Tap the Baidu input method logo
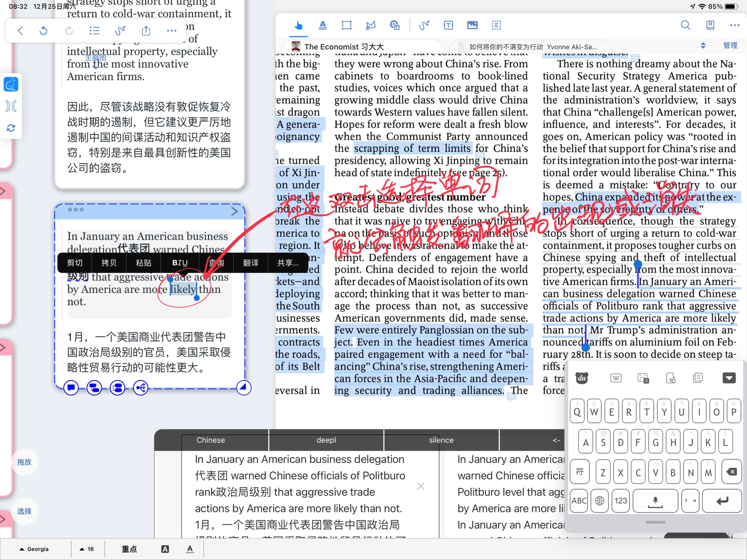Viewport: 747px width, 560px height. coord(582,378)
